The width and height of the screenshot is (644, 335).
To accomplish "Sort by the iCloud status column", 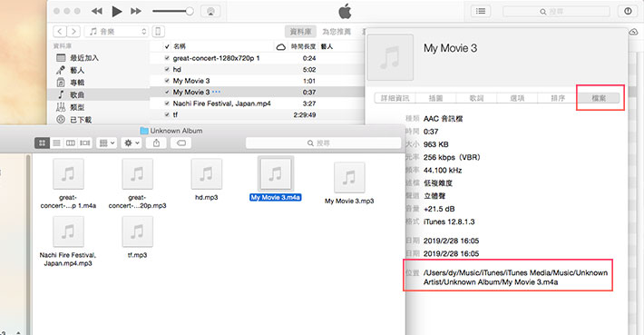I will point(281,47).
